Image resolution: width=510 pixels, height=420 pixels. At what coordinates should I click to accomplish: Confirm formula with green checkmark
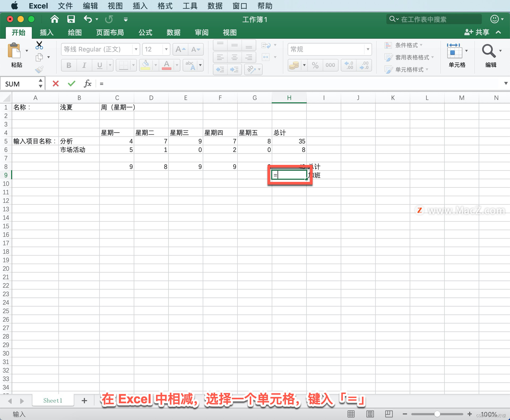pyautogui.click(x=71, y=84)
